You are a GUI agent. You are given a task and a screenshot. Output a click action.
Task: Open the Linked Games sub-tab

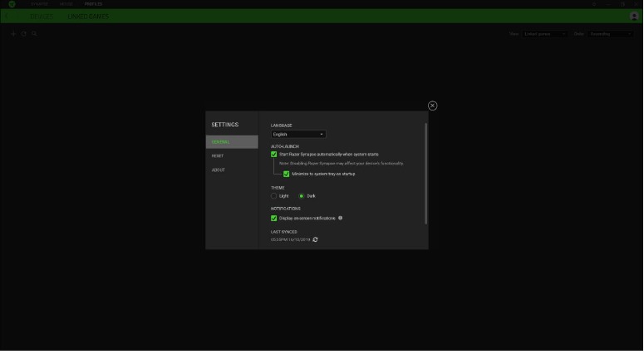tap(88, 17)
